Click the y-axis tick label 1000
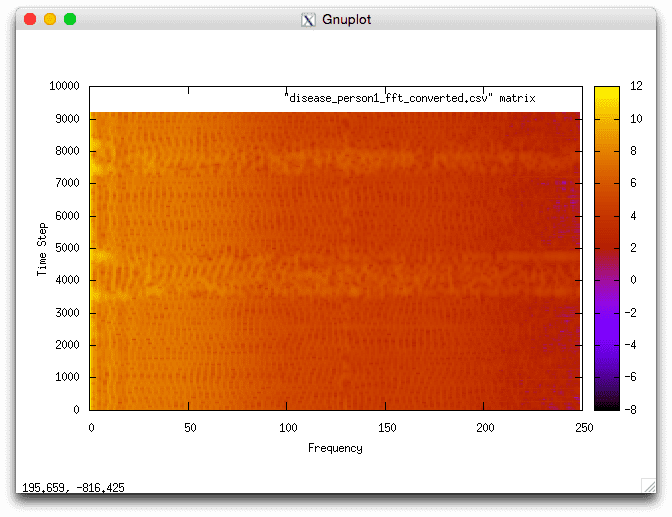The image size is (672, 517). [x=67, y=377]
